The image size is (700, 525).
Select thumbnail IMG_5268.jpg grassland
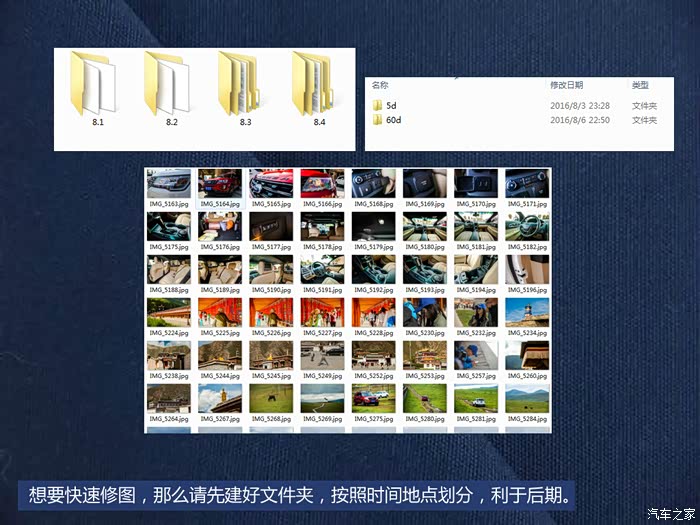click(271, 399)
